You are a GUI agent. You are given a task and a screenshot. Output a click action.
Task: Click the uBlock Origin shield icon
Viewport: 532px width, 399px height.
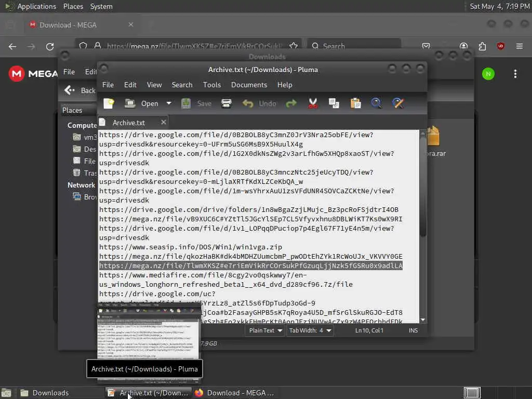501,46
